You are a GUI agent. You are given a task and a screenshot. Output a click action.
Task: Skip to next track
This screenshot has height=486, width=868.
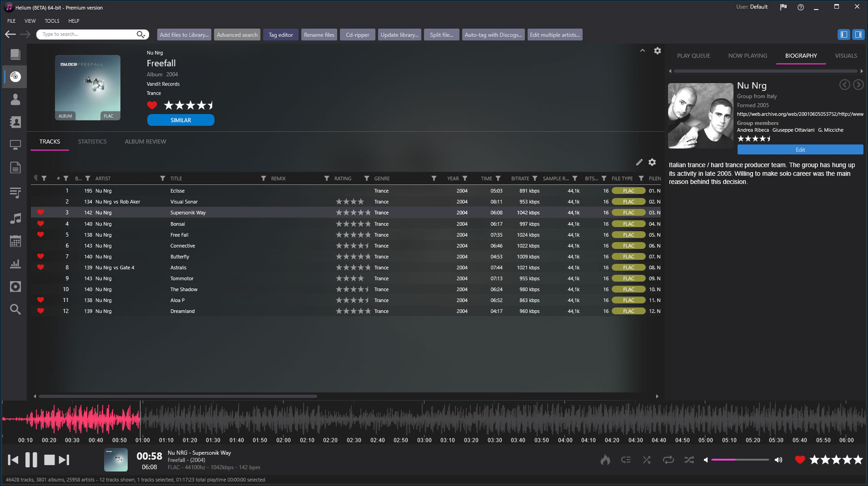[64, 460]
